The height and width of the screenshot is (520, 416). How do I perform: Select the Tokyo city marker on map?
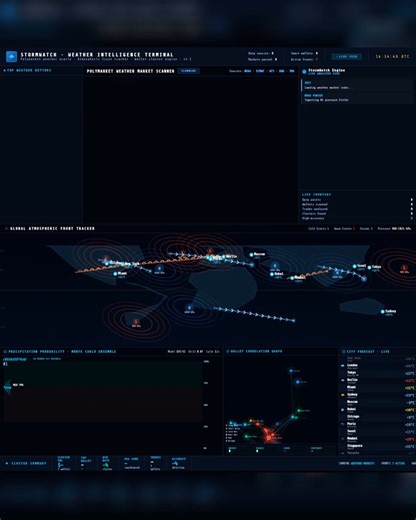(x=369, y=267)
